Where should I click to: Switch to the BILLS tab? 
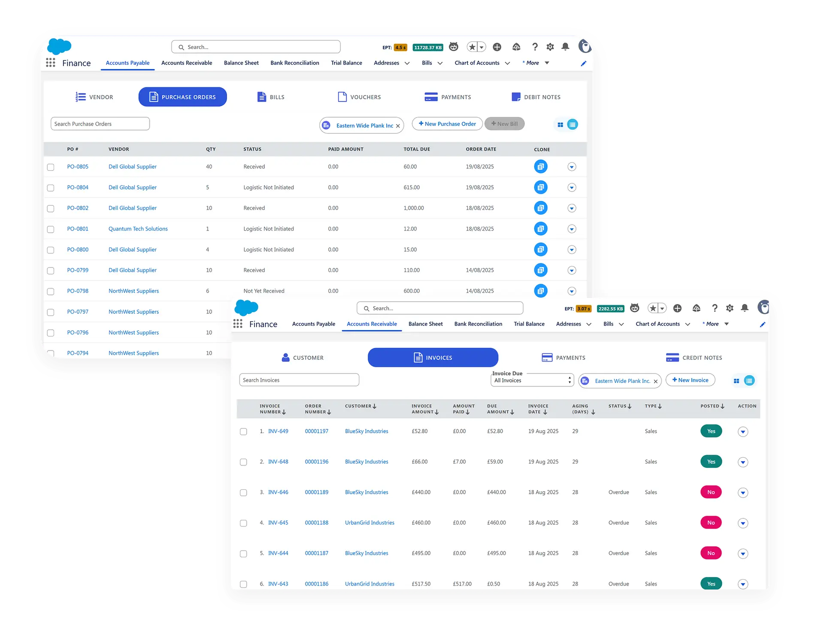point(271,97)
